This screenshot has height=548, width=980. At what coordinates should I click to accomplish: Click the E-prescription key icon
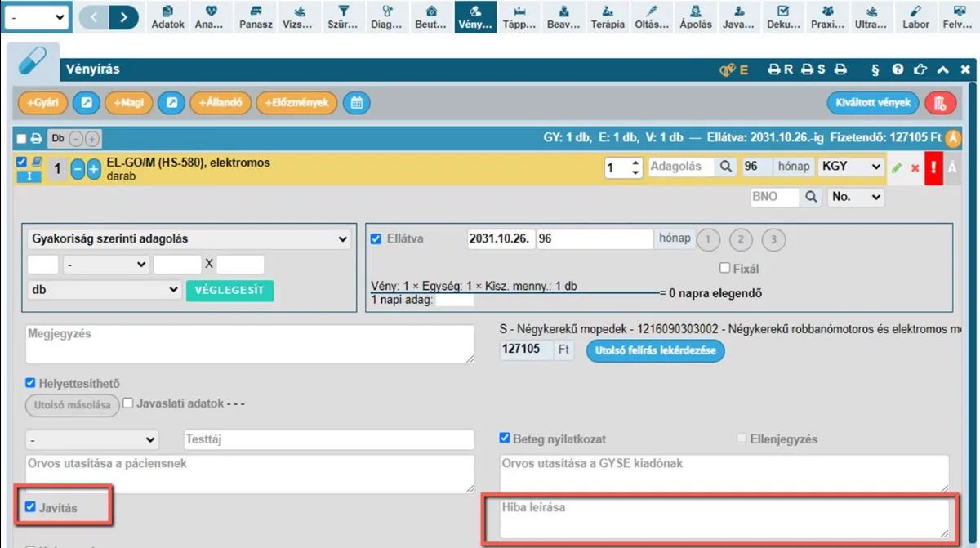pos(733,70)
